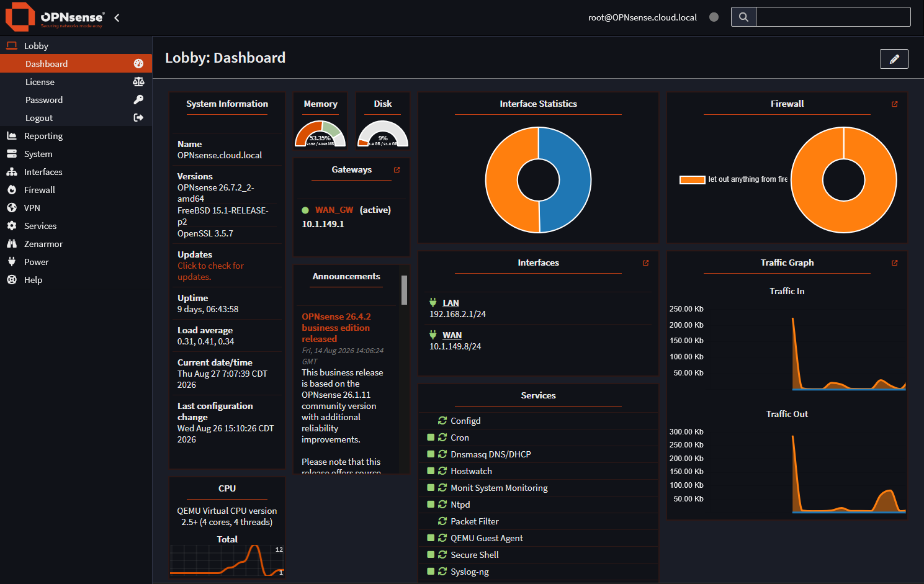The height and width of the screenshot is (584, 924).
Task: Open 'OPNsense 26.4.2 business edition released' announcement
Action: [336, 328]
